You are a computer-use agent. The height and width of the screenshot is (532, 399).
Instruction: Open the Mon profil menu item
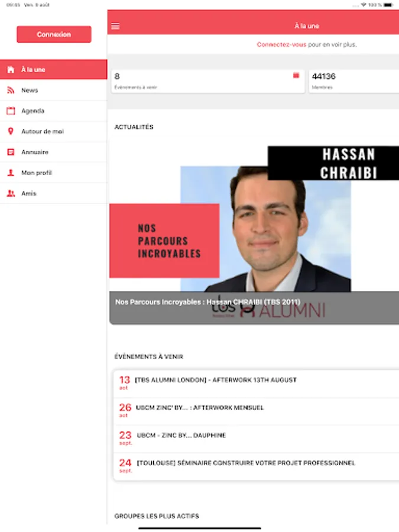click(x=54, y=173)
